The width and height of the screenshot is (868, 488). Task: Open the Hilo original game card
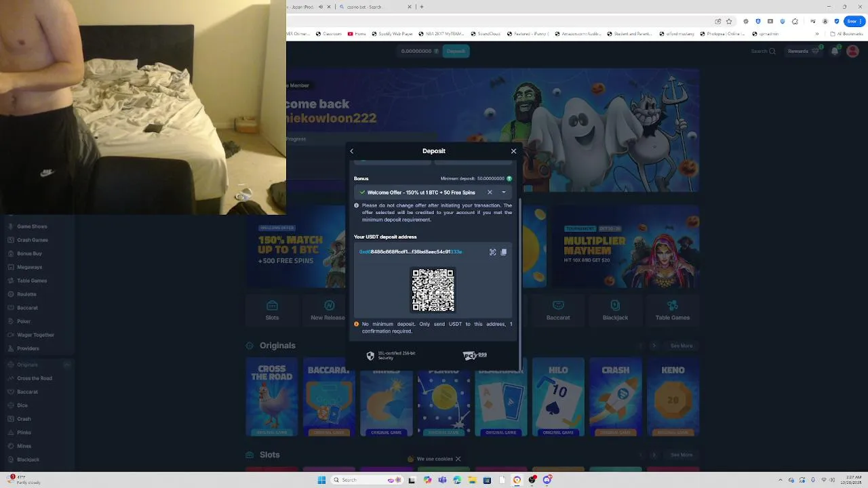coord(558,397)
